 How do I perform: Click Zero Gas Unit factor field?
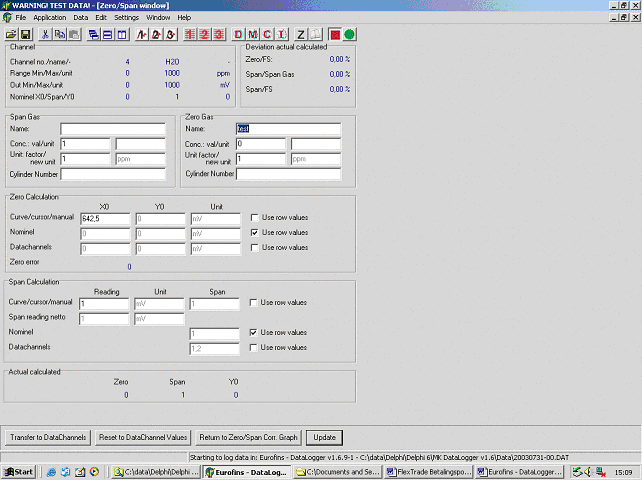pyautogui.click(x=261, y=159)
